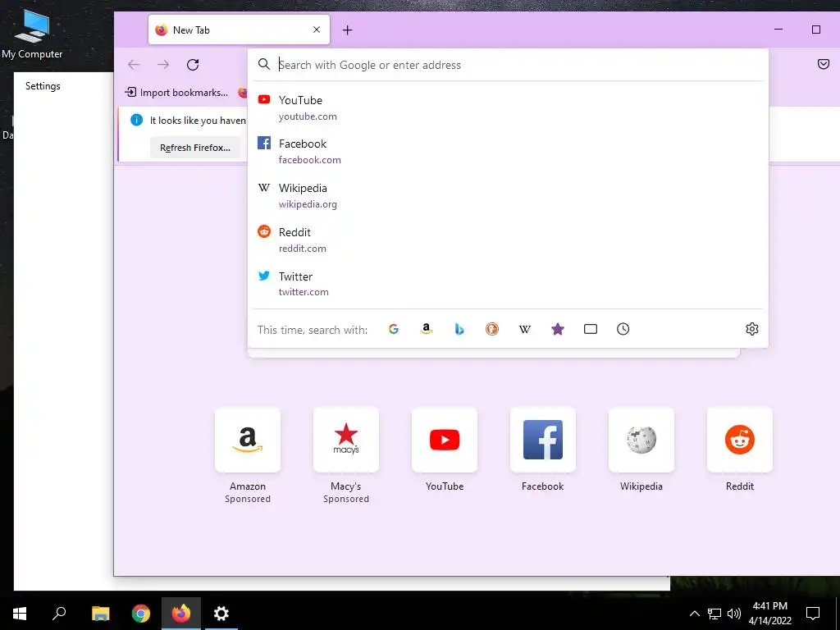The height and width of the screenshot is (630, 840).
Task: Switch to Settings via taskbar gear
Action: click(221, 614)
